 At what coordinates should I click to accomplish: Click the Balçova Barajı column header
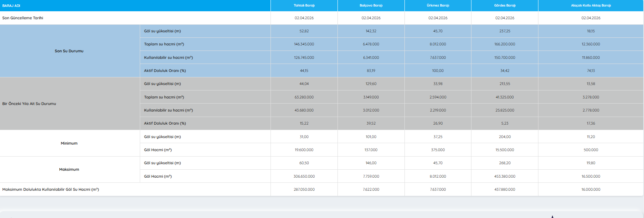tap(371, 5)
